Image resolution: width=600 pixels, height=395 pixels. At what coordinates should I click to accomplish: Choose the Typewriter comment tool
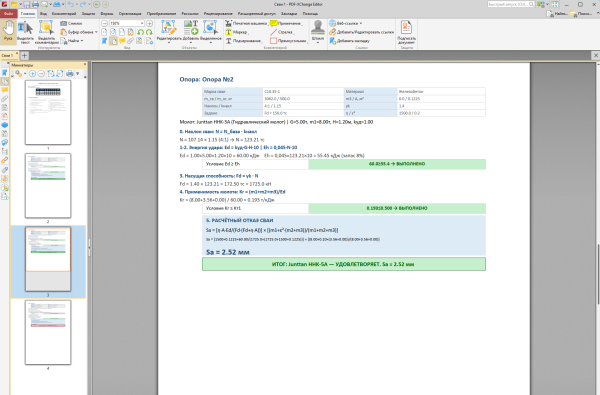(246, 23)
